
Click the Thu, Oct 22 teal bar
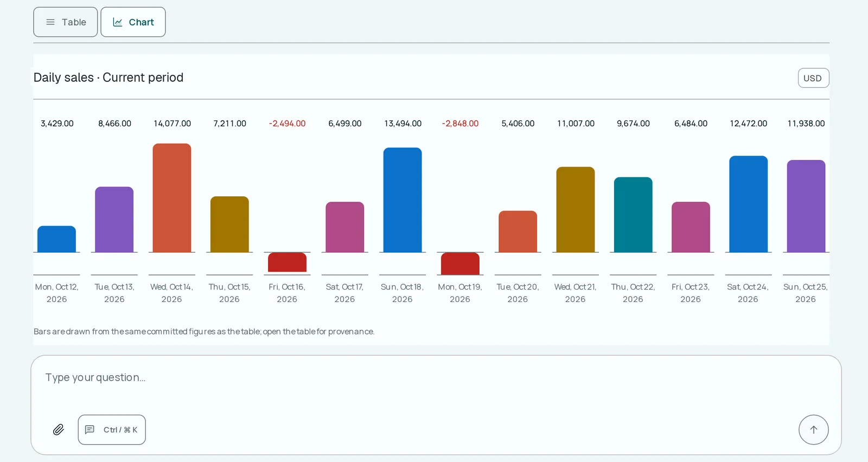[x=633, y=215]
